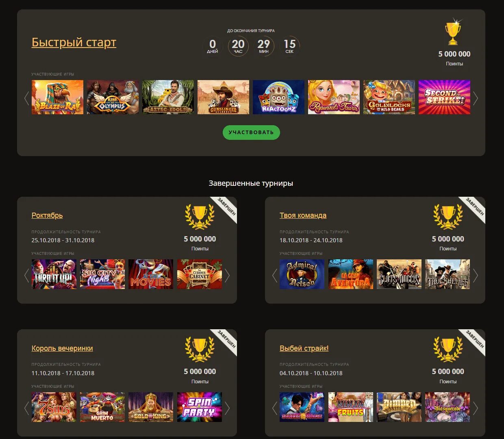Open the Быстрый старт tournament link
This screenshot has height=439, width=504.
coord(74,42)
